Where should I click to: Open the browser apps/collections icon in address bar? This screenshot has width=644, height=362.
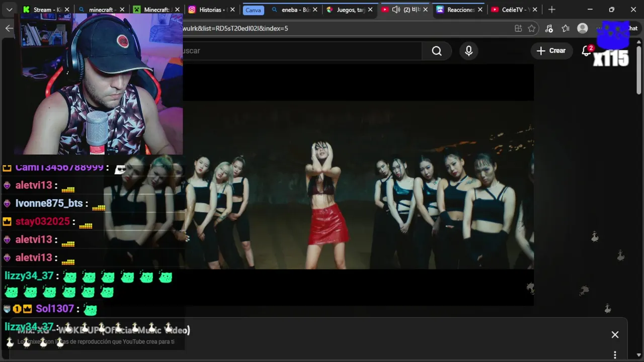(x=518, y=29)
